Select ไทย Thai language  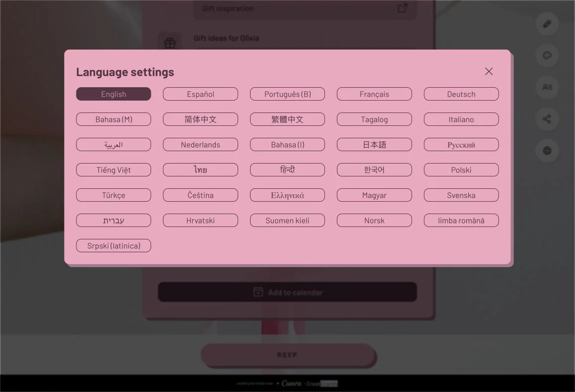point(200,170)
